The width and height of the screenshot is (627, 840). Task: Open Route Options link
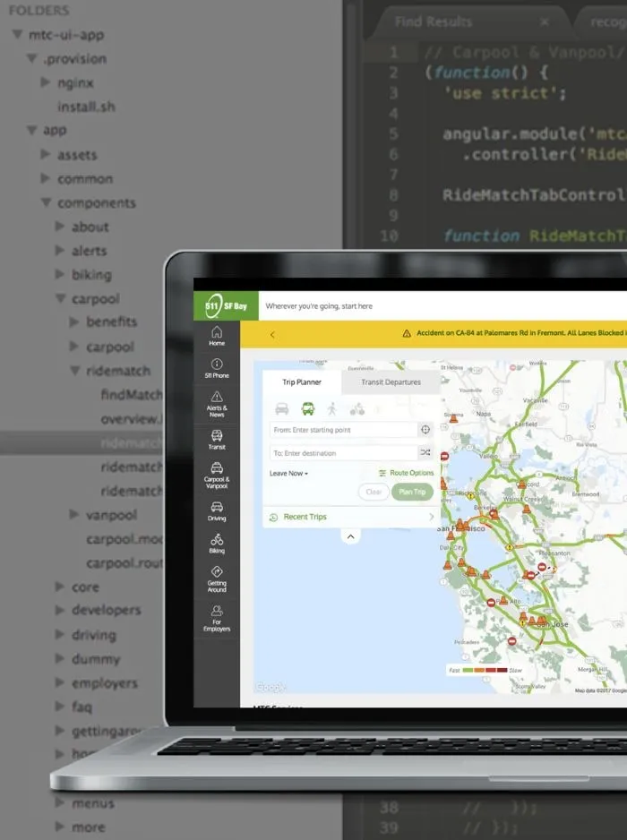click(411, 473)
